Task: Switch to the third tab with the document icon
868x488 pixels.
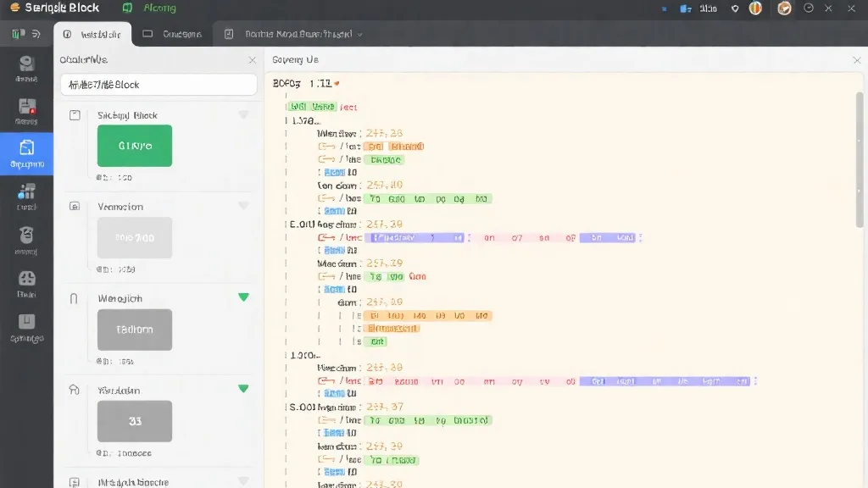Action: click(293, 34)
